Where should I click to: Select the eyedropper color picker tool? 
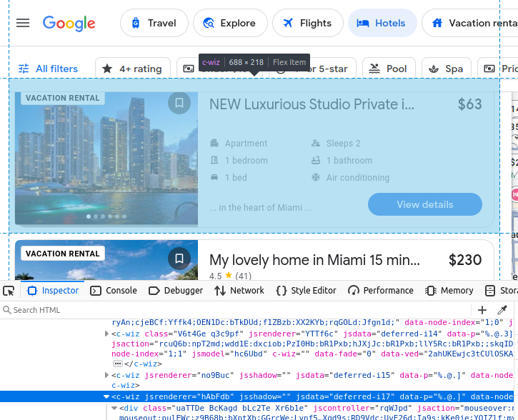pos(502,310)
